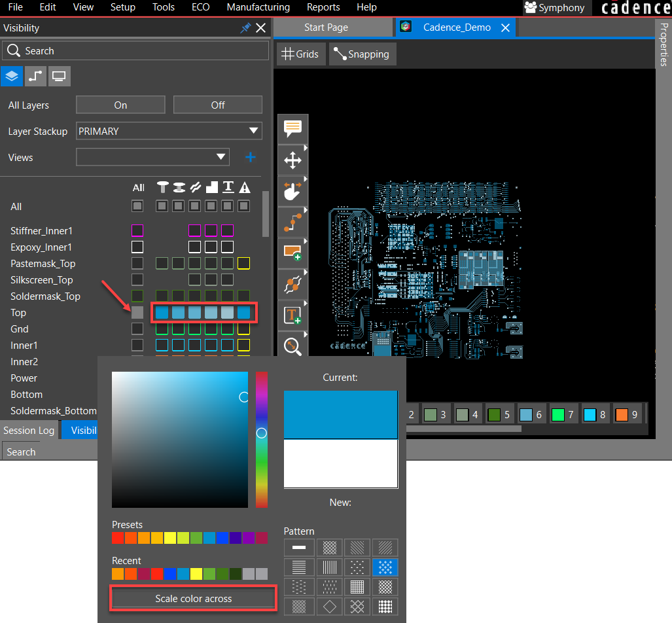Toggle the All checkbox in the All row
This screenshot has width=672, height=623.
coord(137,206)
